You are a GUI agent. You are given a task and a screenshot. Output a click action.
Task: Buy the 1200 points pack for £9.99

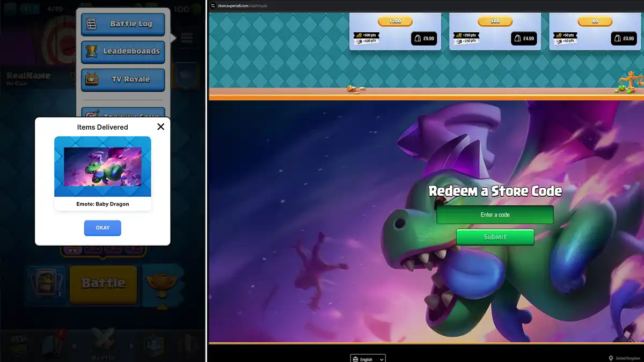(424, 38)
